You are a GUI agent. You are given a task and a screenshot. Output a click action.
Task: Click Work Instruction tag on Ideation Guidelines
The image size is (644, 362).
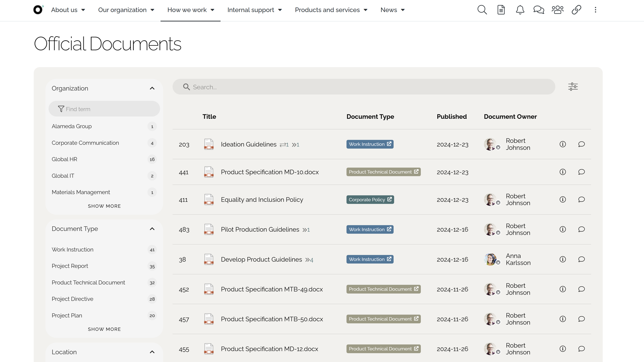click(x=370, y=144)
